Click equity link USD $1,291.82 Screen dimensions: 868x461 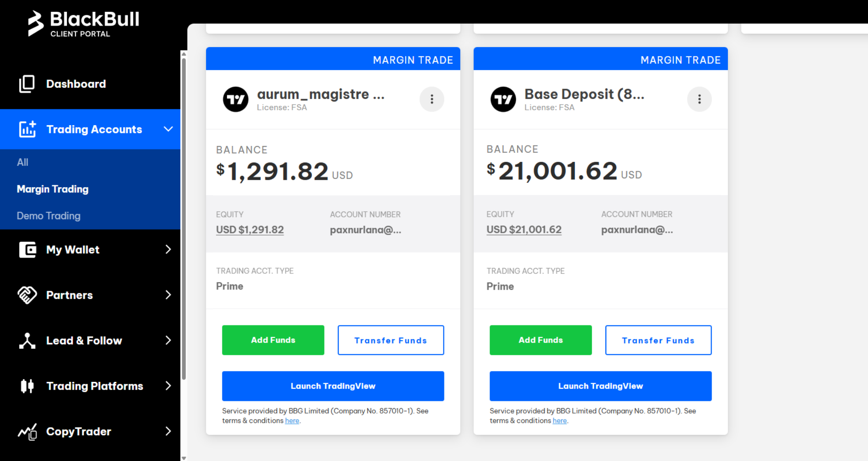pyautogui.click(x=250, y=230)
